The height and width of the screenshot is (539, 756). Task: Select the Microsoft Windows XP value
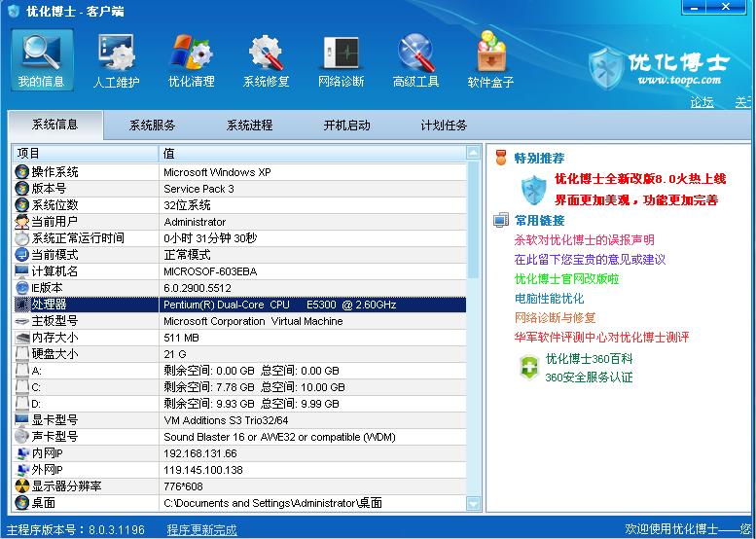point(217,172)
